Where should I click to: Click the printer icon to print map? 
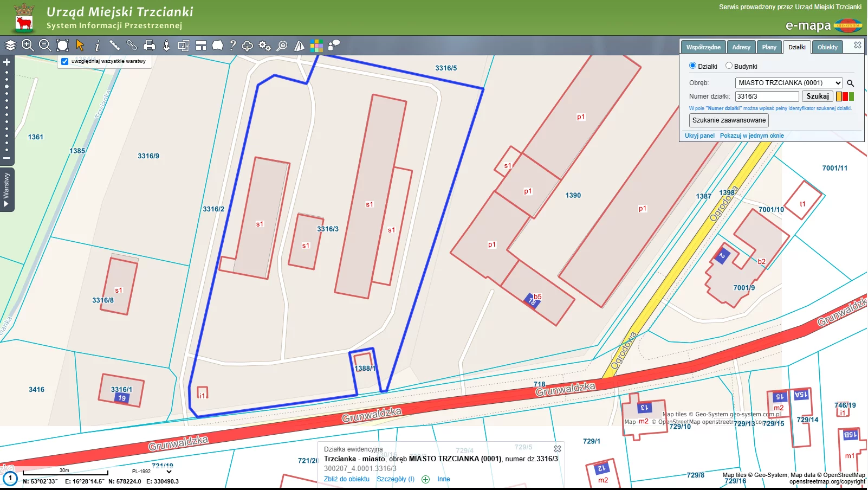150,46
